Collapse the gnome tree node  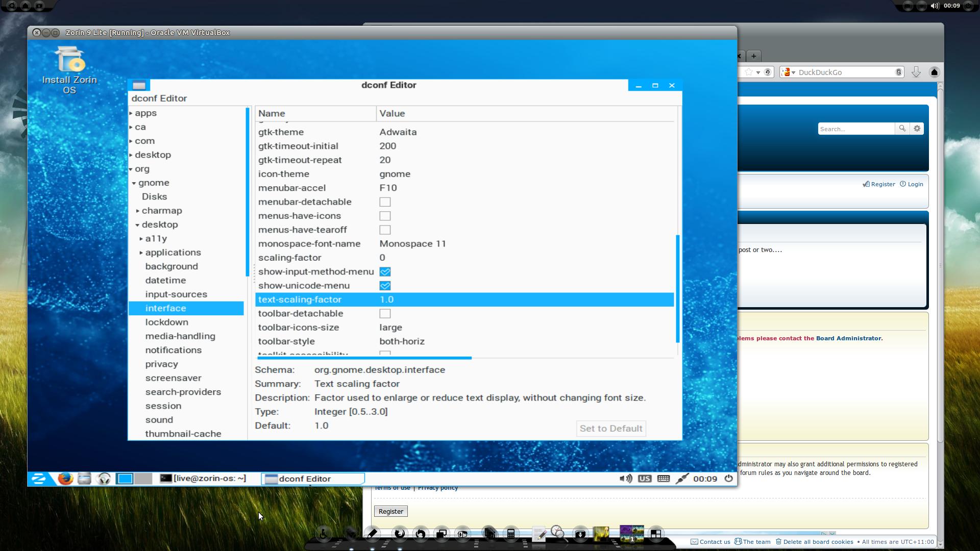[134, 183]
